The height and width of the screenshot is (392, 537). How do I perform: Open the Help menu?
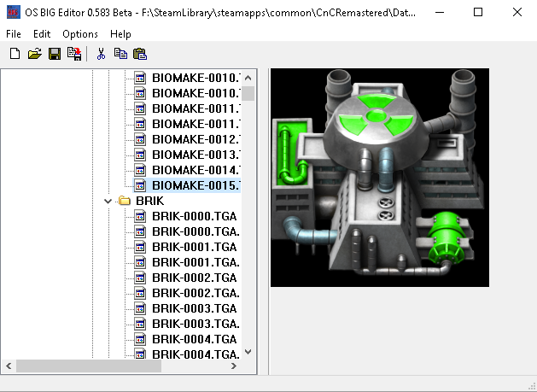tap(120, 34)
